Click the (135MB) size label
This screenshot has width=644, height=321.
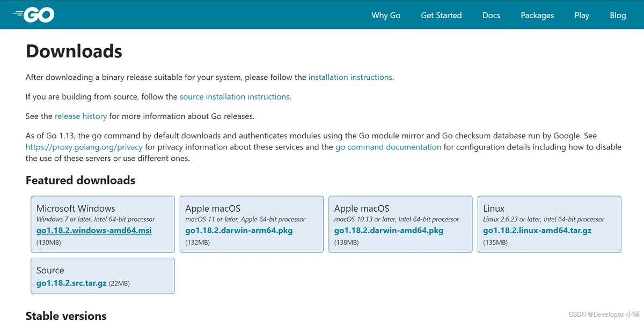pos(495,242)
